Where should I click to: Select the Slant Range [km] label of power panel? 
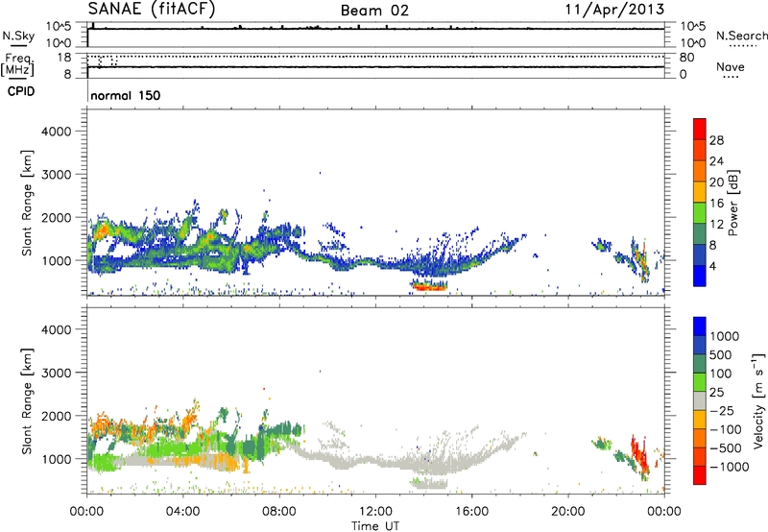click(27, 203)
